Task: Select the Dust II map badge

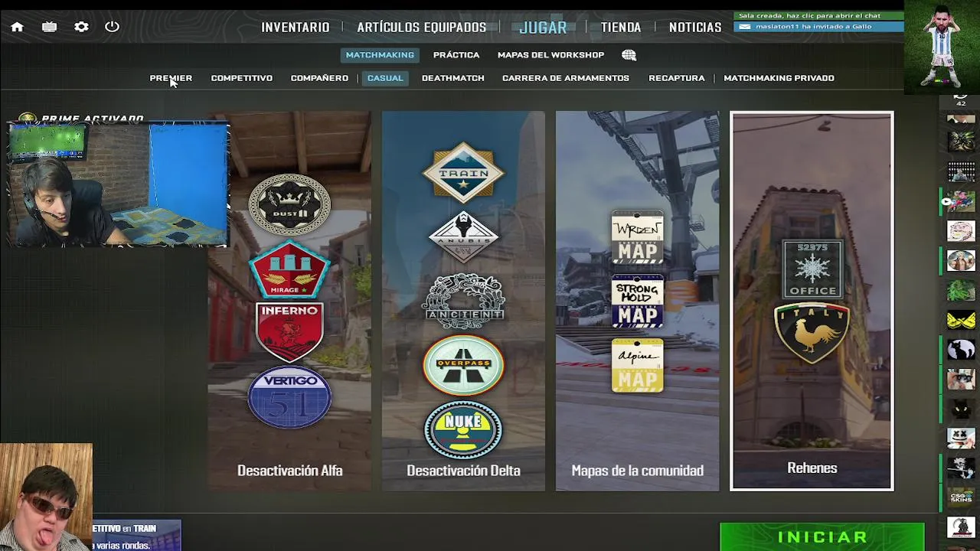Action: [x=289, y=204]
